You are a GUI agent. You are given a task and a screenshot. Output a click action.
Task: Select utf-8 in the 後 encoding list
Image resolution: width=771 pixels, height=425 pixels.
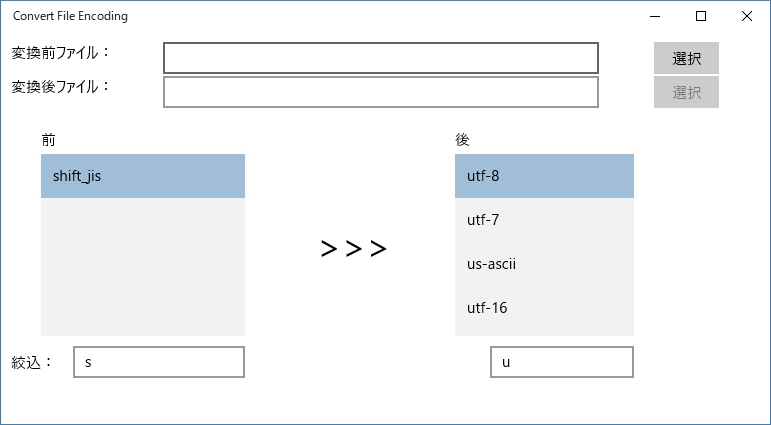pyautogui.click(x=544, y=176)
